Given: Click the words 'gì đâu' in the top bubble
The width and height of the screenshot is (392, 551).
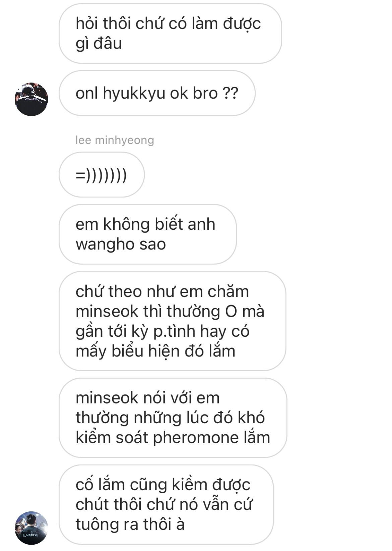Looking at the screenshot, I should click(x=99, y=44).
